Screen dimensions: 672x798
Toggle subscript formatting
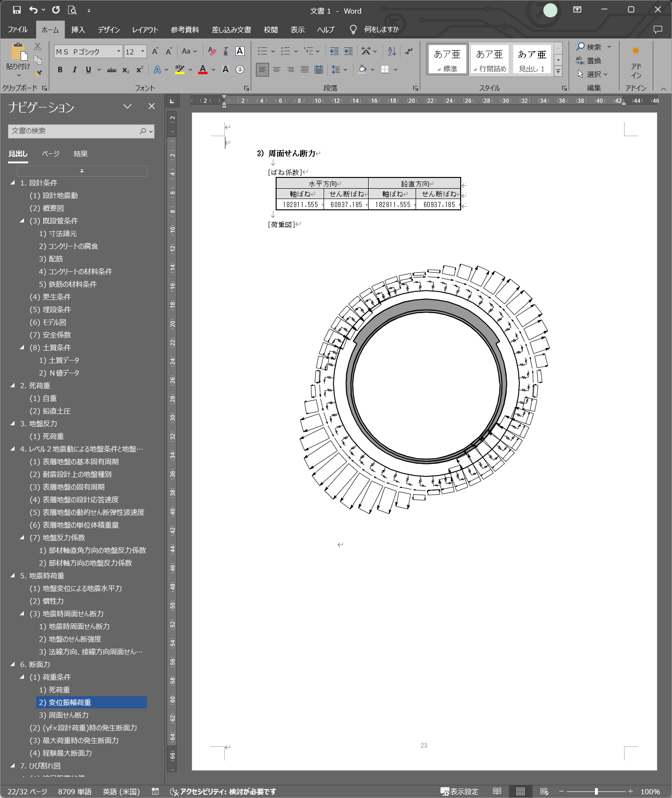[x=126, y=69]
